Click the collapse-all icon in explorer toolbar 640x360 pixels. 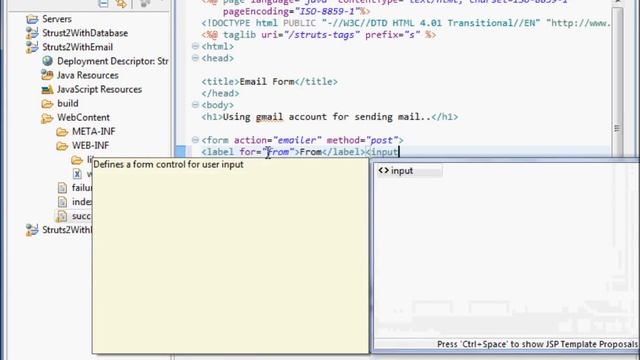click(104, 3)
